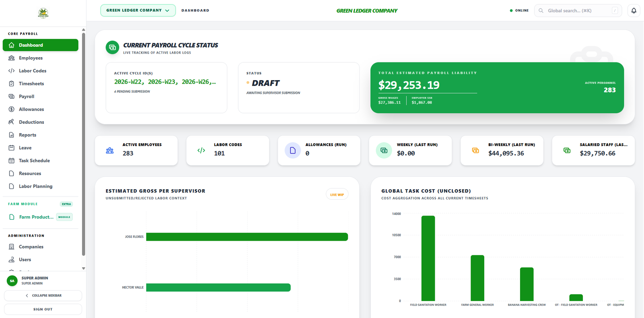Click the Timesheets clipboard icon
The height and width of the screenshot is (318, 644).
pos(12,84)
